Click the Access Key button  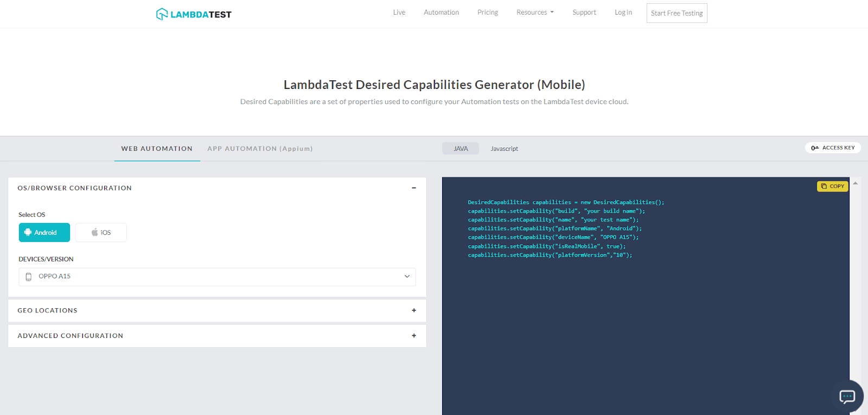click(x=833, y=148)
